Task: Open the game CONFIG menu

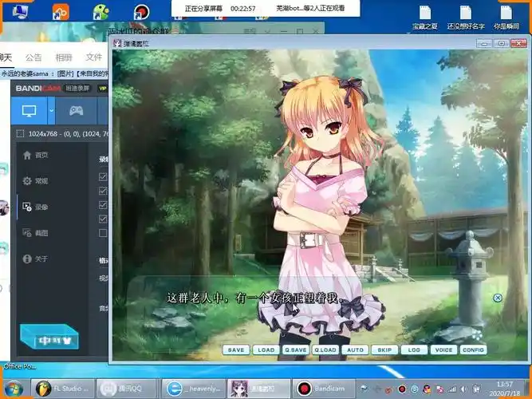Action: click(x=472, y=350)
